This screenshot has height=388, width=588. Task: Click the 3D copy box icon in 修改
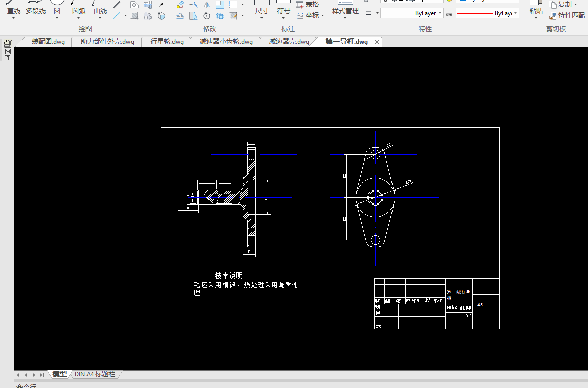220,16
